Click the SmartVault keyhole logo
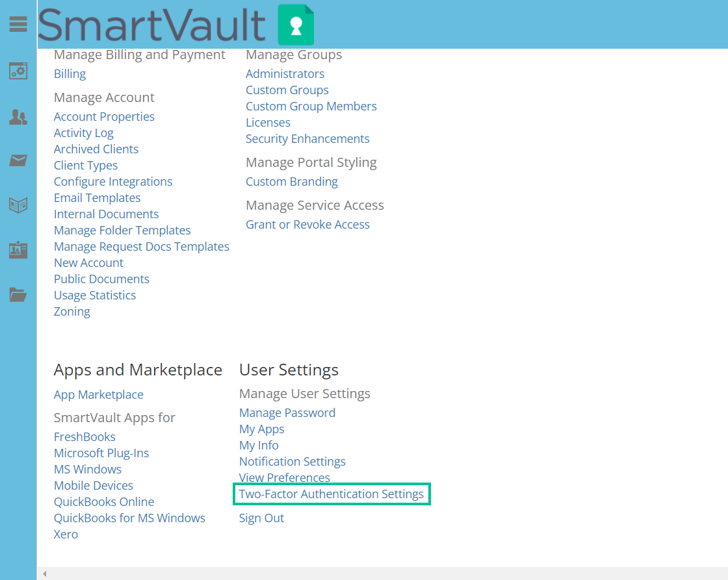 click(296, 24)
